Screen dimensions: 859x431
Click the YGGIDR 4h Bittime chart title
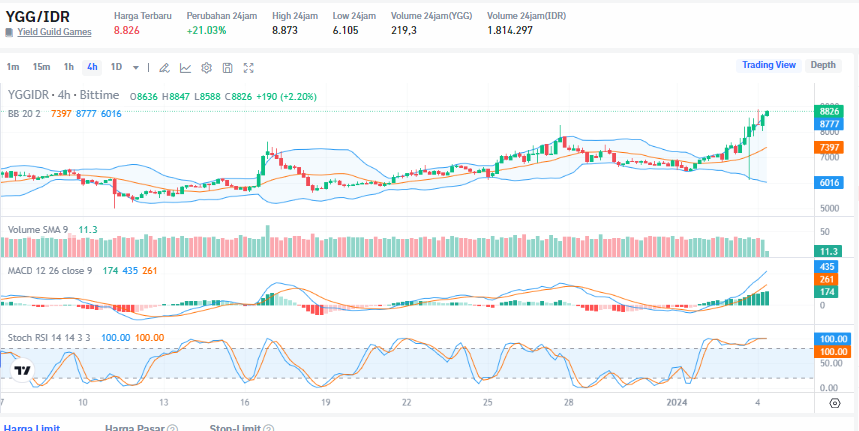(63, 95)
